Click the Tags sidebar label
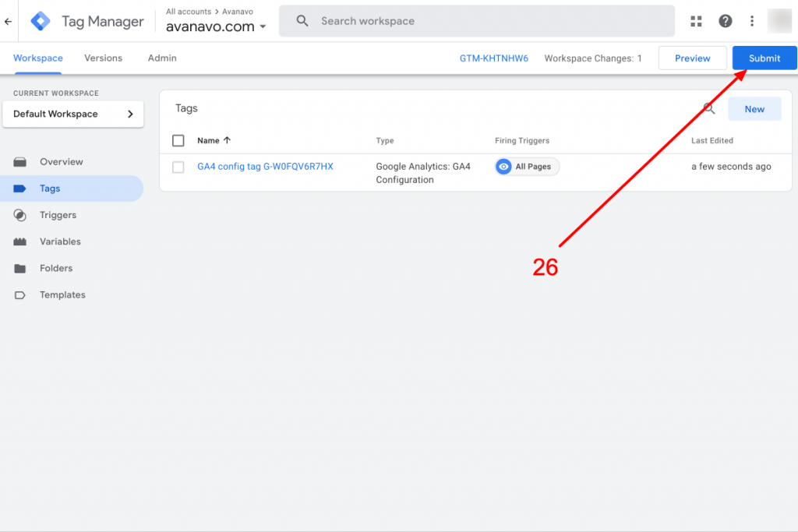 [x=50, y=188]
